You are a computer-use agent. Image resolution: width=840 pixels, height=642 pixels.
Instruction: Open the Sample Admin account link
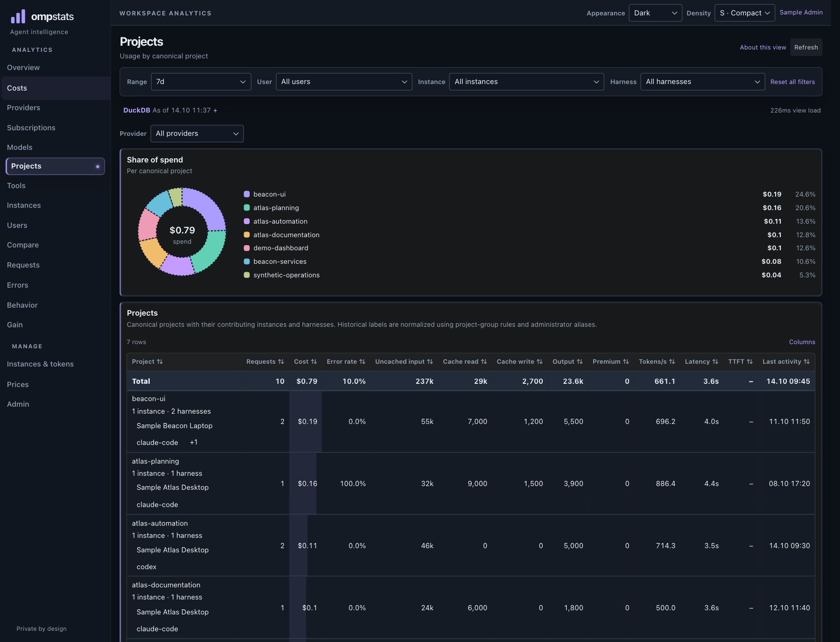point(801,13)
